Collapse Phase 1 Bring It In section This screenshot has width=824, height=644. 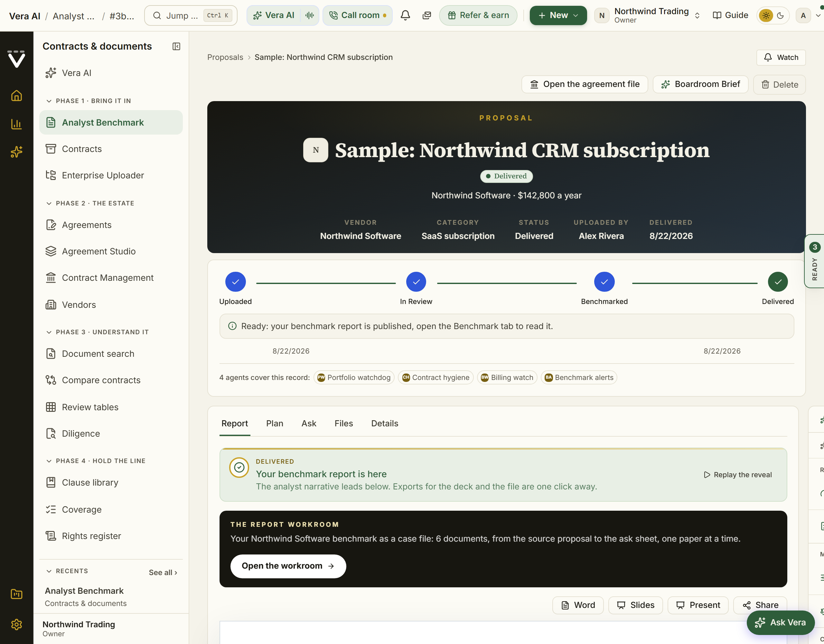(x=88, y=101)
